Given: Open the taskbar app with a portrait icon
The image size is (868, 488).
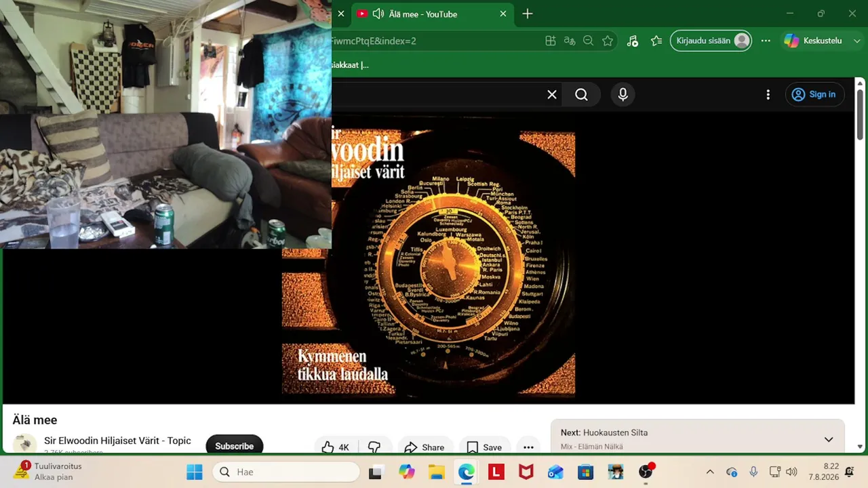Looking at the screenshot, I should (x=615, y=472).
